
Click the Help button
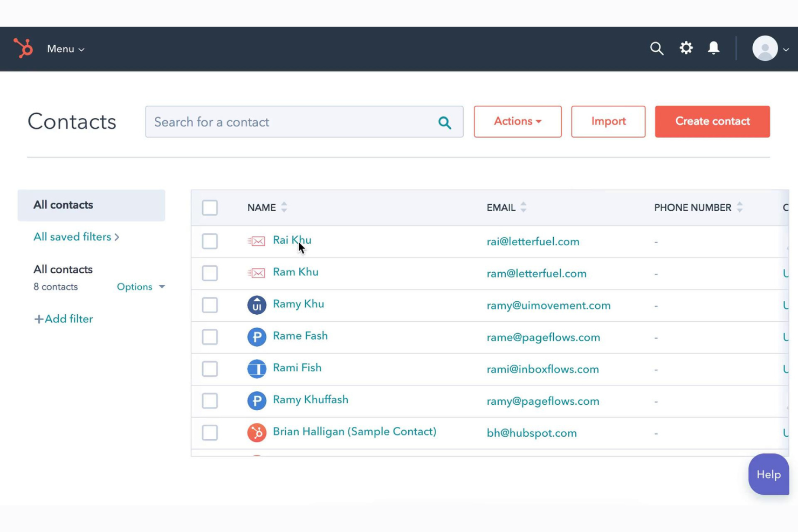pyautogui.click(x=768, y=474)
